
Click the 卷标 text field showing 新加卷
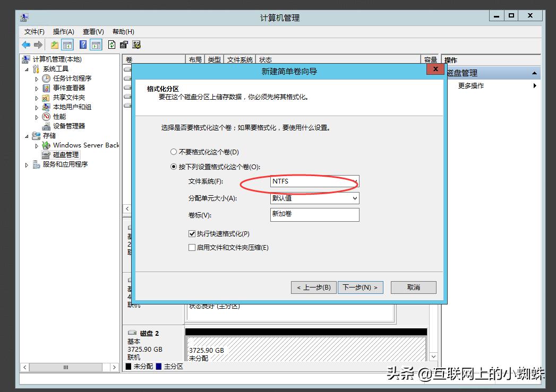[314, 215]
